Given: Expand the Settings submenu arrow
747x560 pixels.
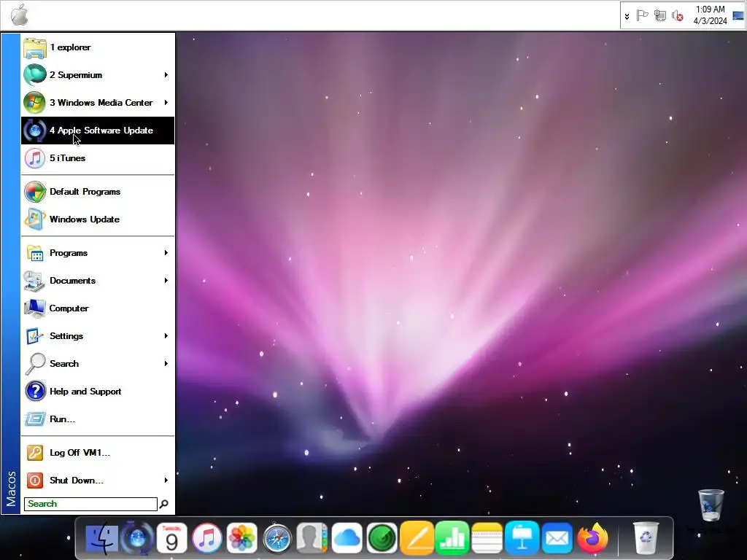Looking at the screenshot, I should pos(166,335).
